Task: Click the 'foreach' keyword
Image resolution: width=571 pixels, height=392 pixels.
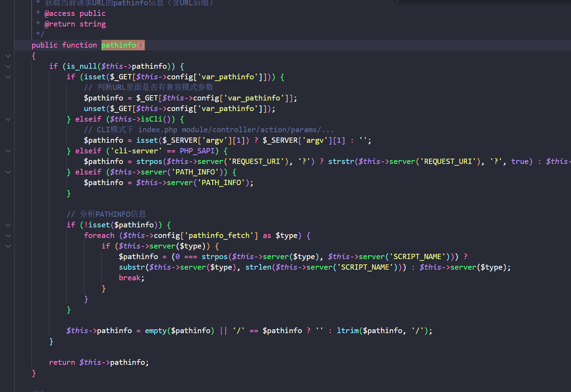Action: [99, 235]
